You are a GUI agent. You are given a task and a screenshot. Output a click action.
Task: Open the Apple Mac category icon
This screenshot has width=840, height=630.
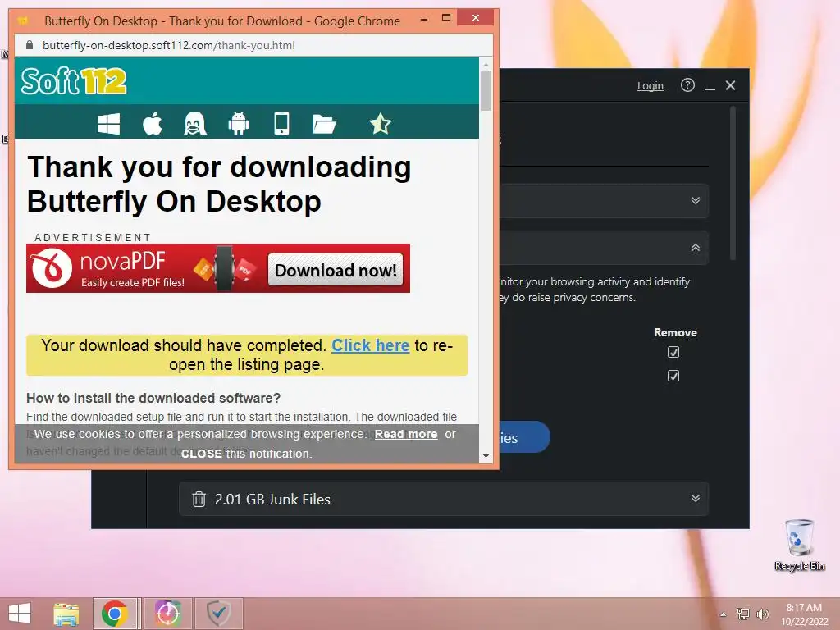(x=153, y=123)
